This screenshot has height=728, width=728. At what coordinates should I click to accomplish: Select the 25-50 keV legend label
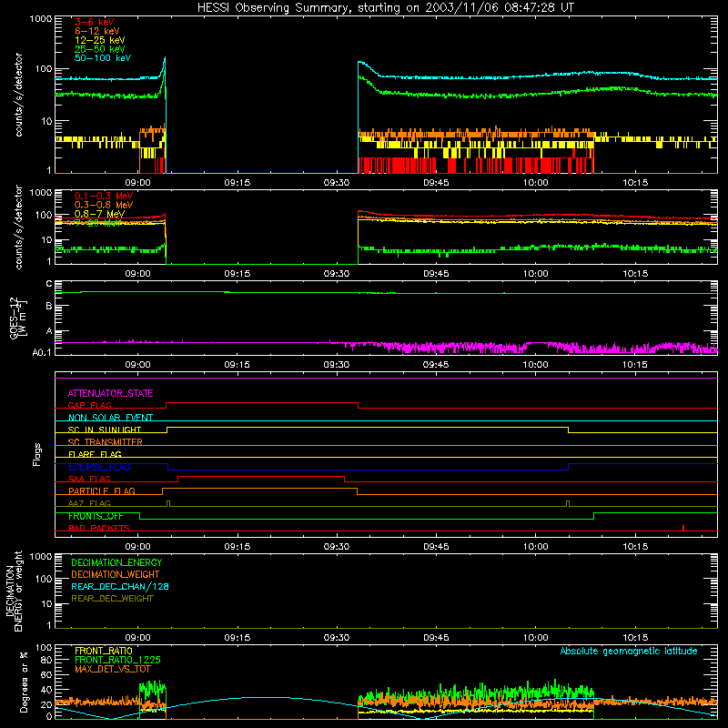(100, 49)
